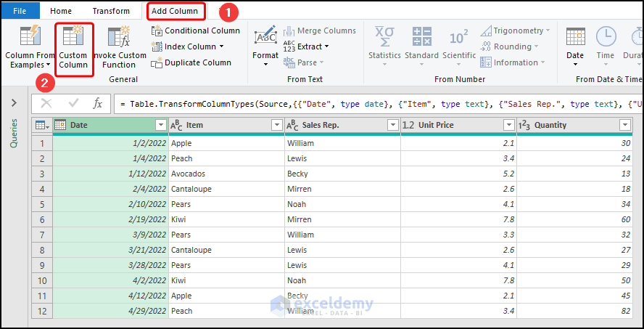Open Information dropdown

point(513,62)
